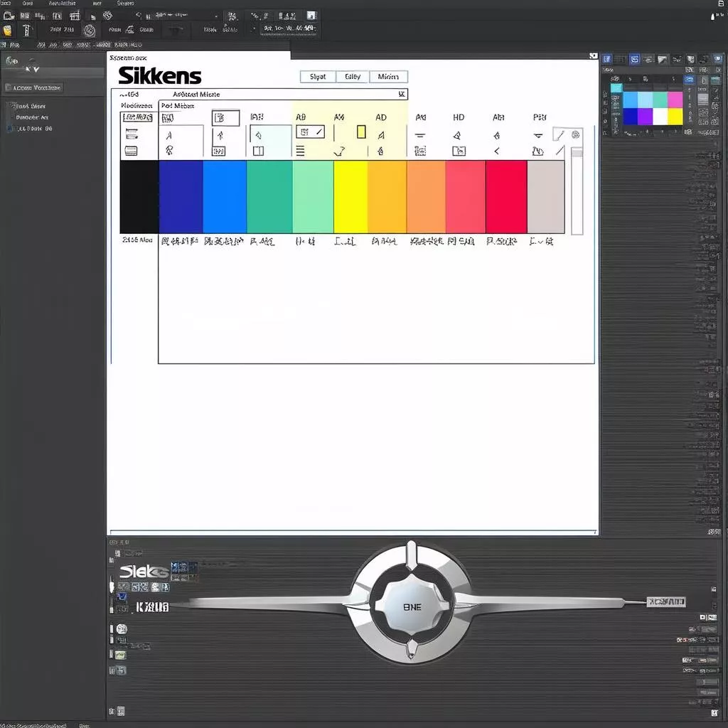728x728 pixels.
Task: Click the pencil icon at the swatch table's right edge
Action: [x=560, y=134]
